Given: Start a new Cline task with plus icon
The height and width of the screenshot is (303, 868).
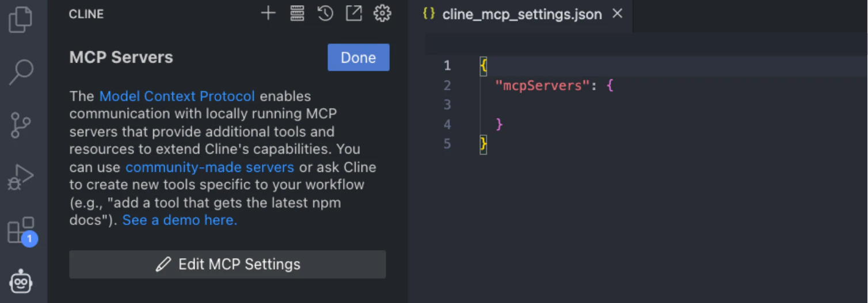Looking at the screenshot, I should tap(268, 13).
